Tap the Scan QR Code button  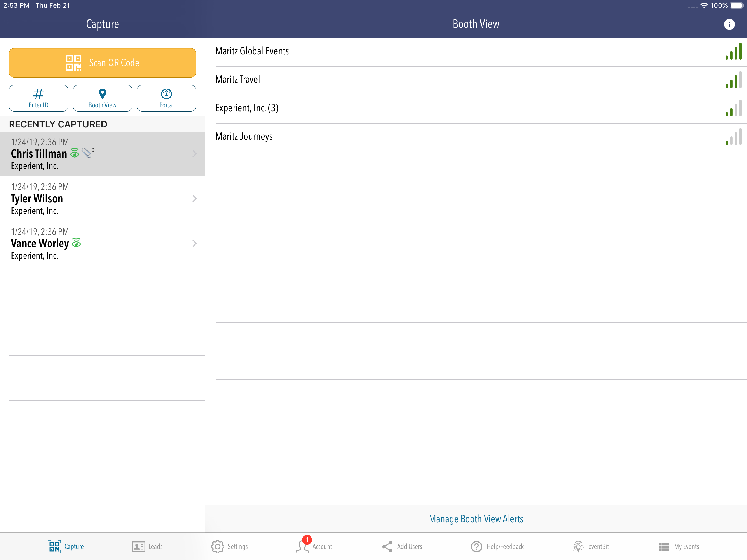[x=102, y=63]
